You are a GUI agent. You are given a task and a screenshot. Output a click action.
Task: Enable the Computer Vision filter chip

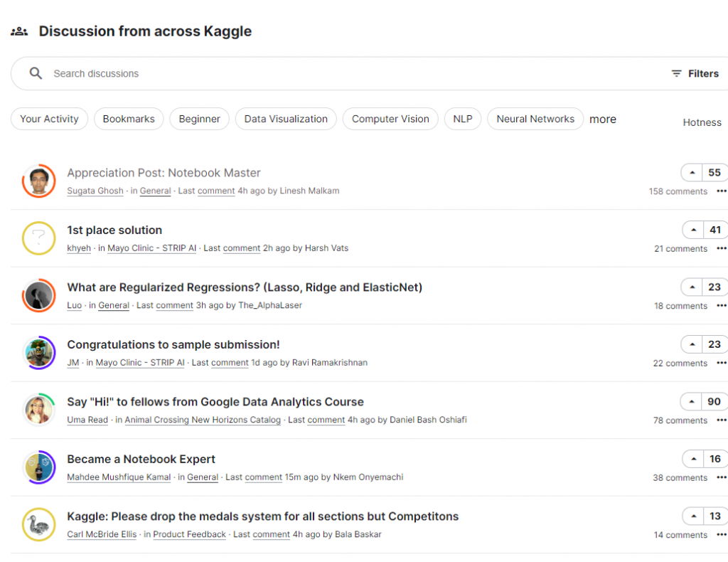(390, 119)
